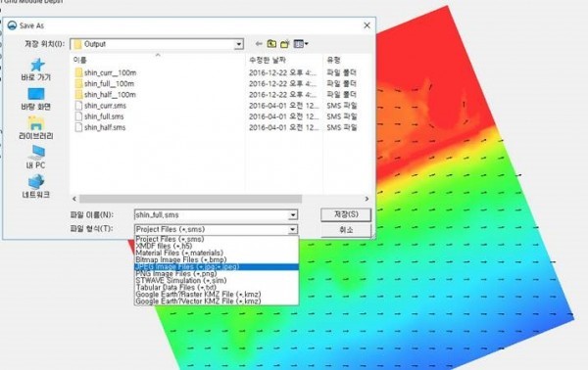The height and width of the screenshot is (370, 588).
Task: Collapse the file type dropdown arrow
Action: click(x=293, y=229)
